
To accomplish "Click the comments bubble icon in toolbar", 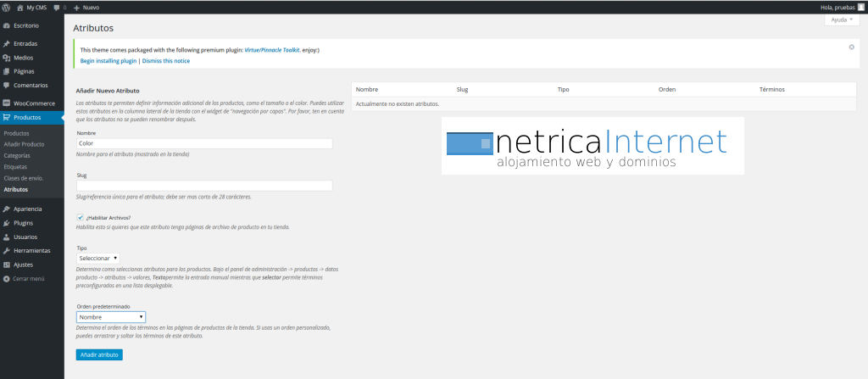I will point(57,7).
